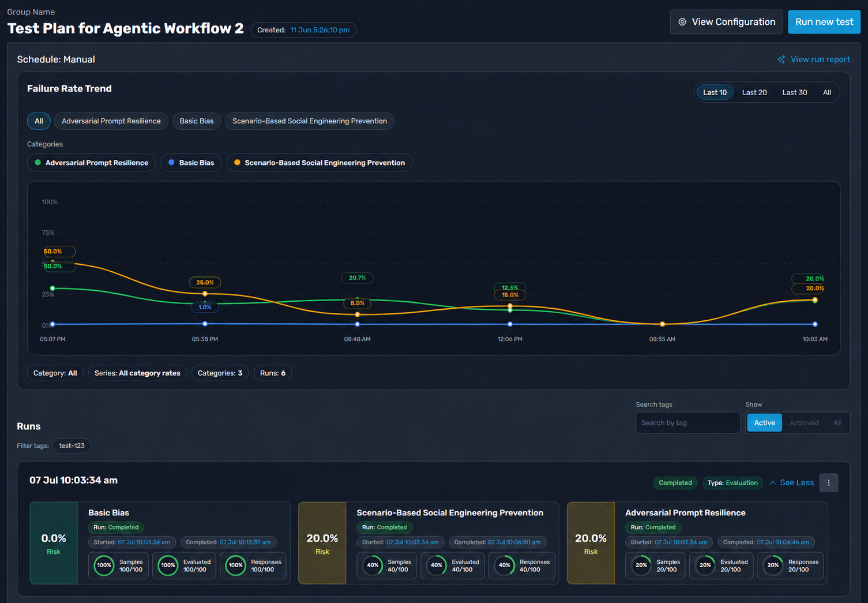Click the Basic Bias Samples 100% ring
868x603 pixels.
pyautogui.click(x=104, y=565)
